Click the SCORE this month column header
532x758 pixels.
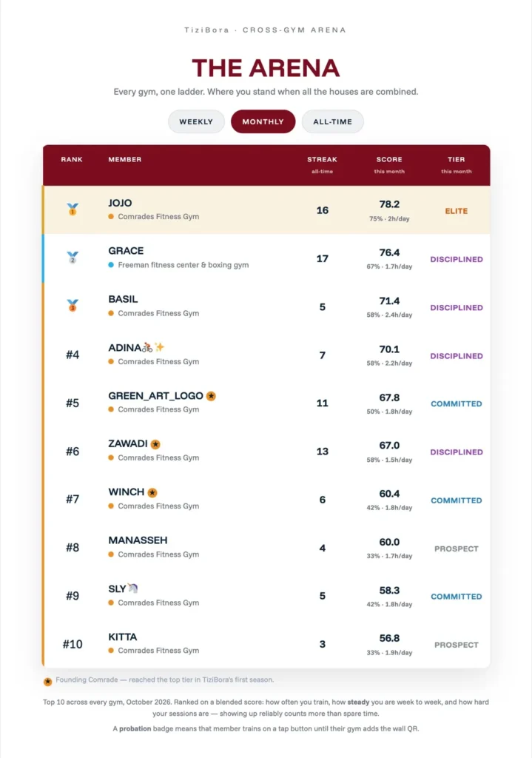click(x=389, y=164)
